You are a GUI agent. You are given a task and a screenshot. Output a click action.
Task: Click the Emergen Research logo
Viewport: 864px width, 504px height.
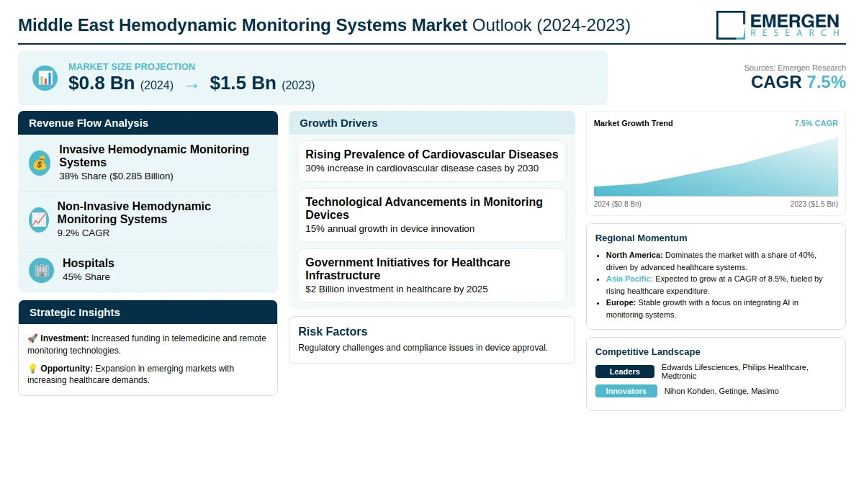[x=778, y=24]
